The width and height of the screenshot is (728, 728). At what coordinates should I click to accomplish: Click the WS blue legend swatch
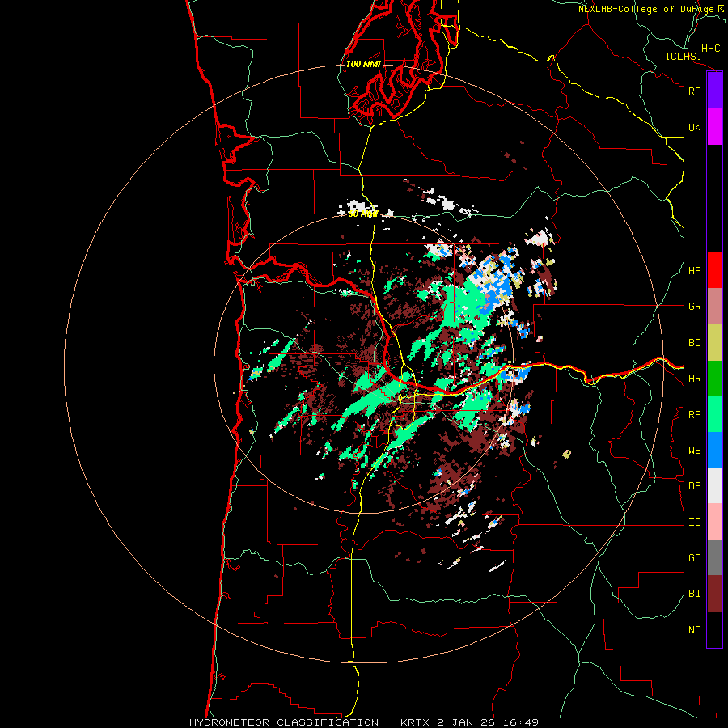(x=714, y=450)
